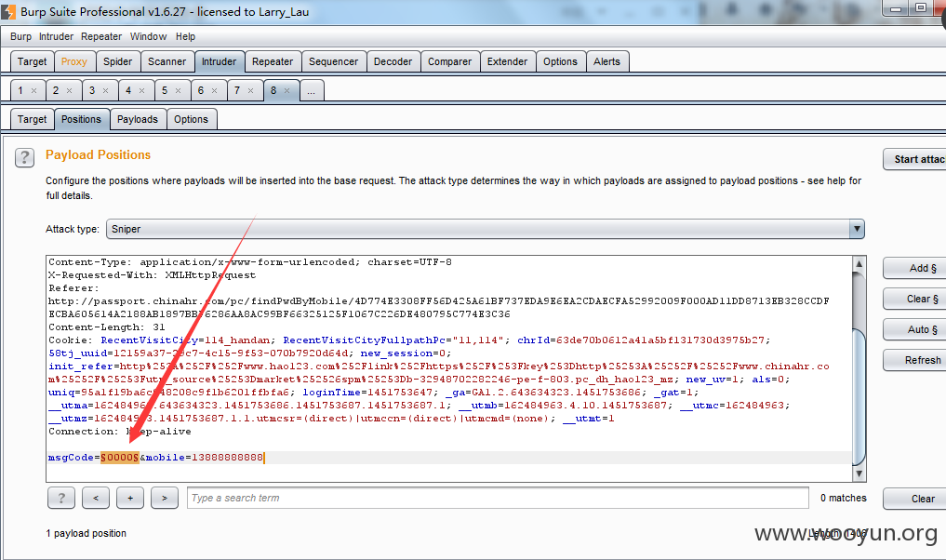
Task: Close Intruder attack tab 5
Action: point(178,90)
